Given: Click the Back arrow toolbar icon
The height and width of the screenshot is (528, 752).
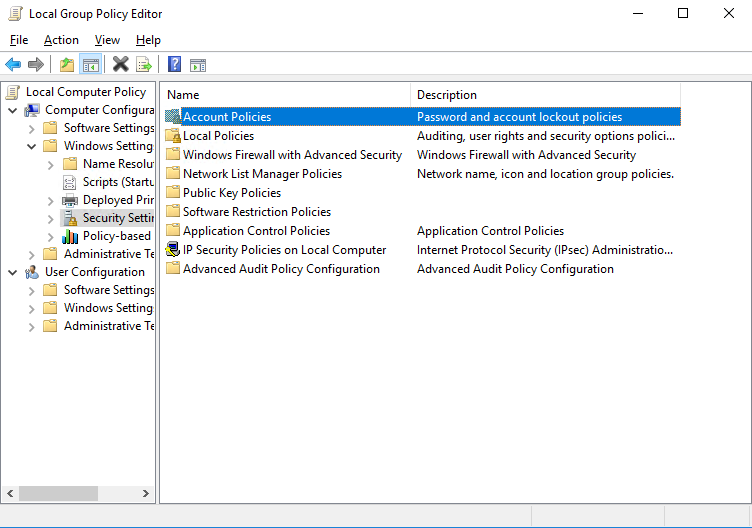Looking at the screenshot, I should pos(13,65).
